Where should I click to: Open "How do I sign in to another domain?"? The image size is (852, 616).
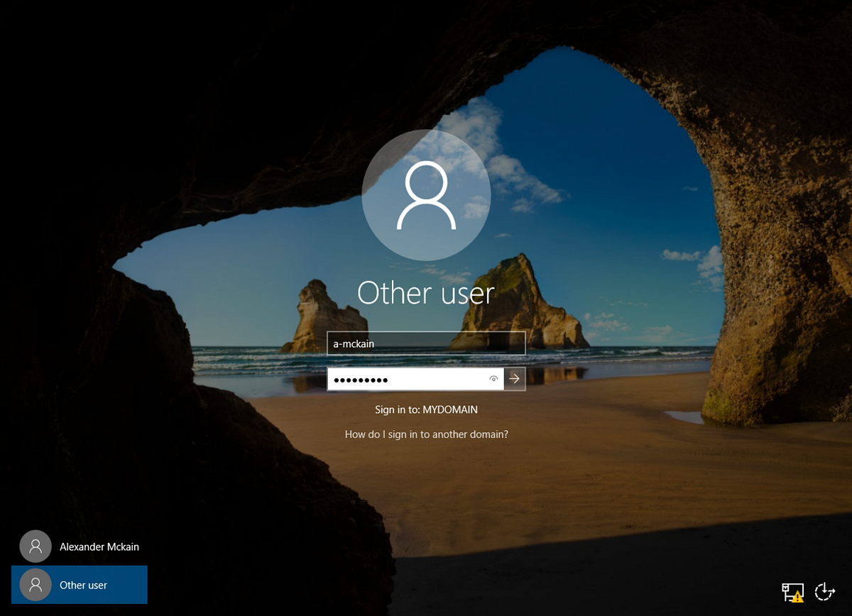(425, 434)
